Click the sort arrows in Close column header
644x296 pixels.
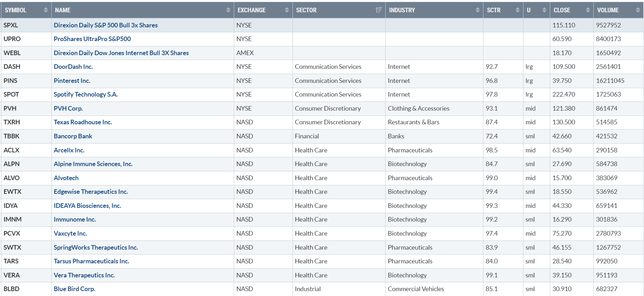click(588, 10)
